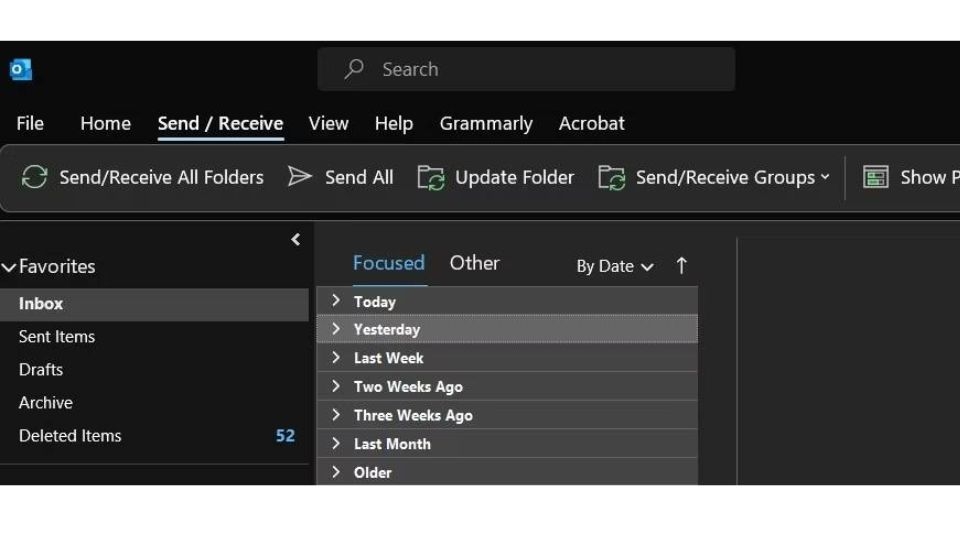Open the By Date sort dropdown

click(615, 266)
